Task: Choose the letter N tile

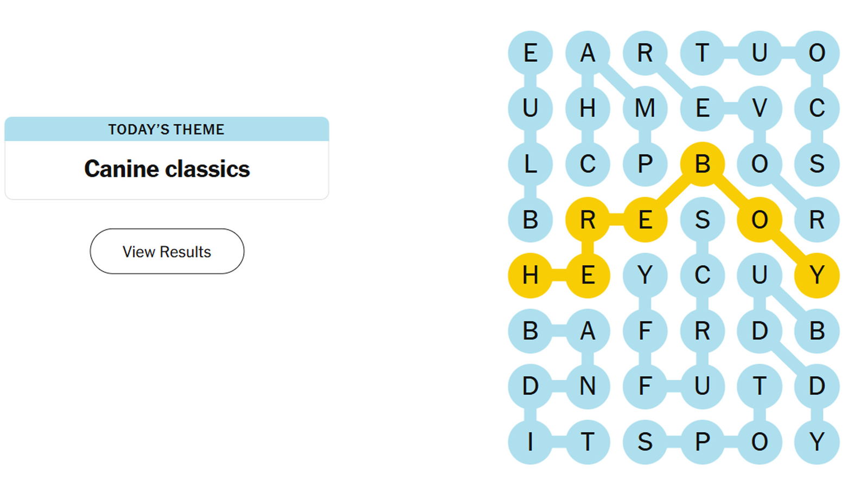Action: click(588, 386)
